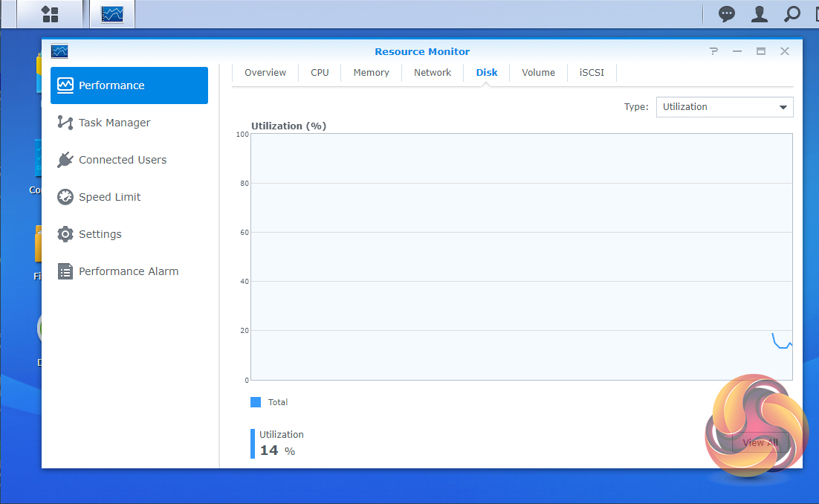
Task: Switch to the Network tab
Action: coord(433,73)
